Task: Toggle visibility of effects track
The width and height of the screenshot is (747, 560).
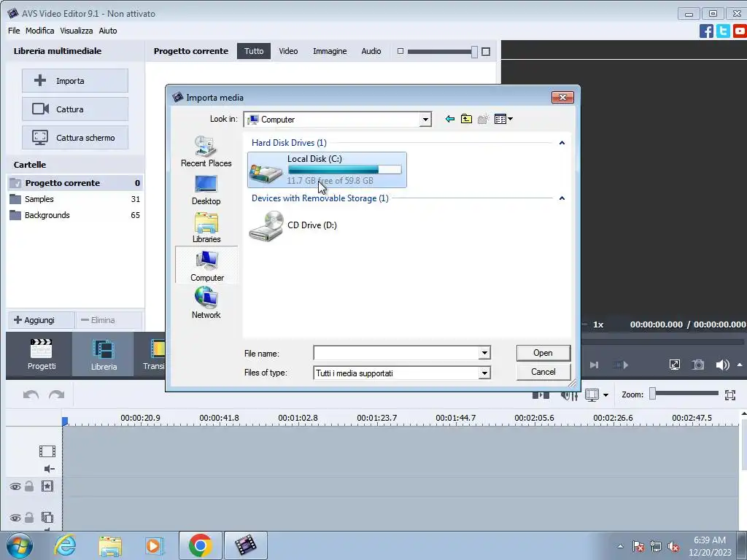Action: (x=15, y=486)
